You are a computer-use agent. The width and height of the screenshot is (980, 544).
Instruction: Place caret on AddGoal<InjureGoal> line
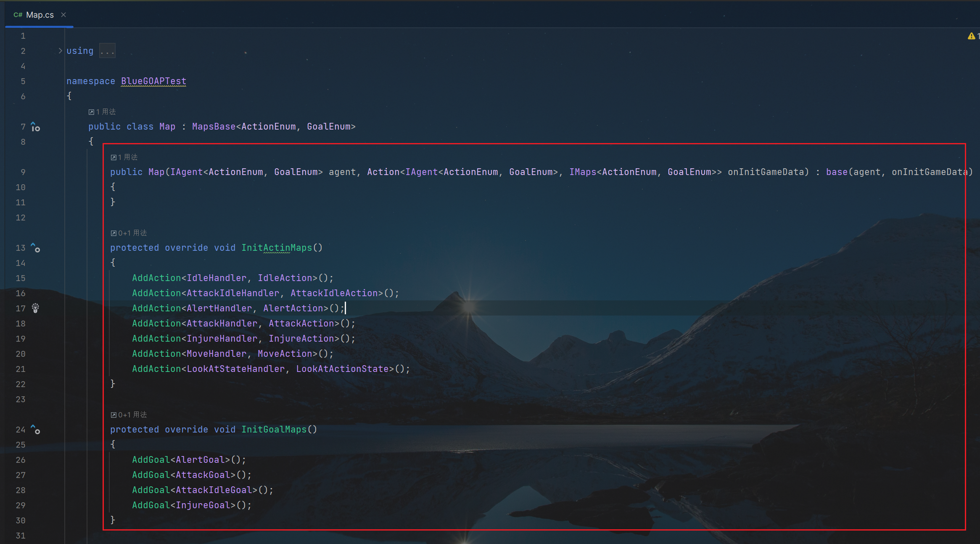(x=191, y=505)
